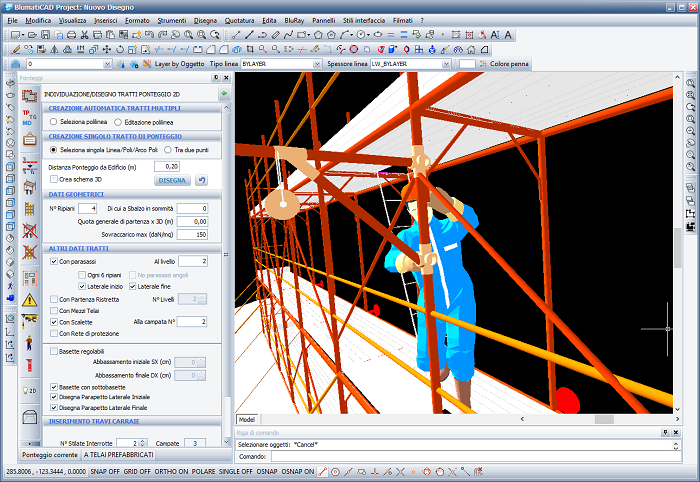Image resolution: width=700 pixels, height=482 pixels.
Task: Click the Colore penna color swatch
Action: (x=467, y=63)
